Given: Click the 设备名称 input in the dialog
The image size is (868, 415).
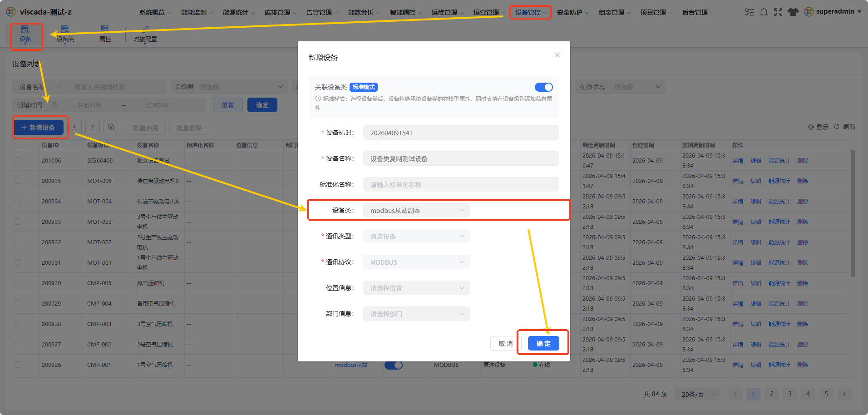Looking at the screenshot, I should tap(461, 158).
